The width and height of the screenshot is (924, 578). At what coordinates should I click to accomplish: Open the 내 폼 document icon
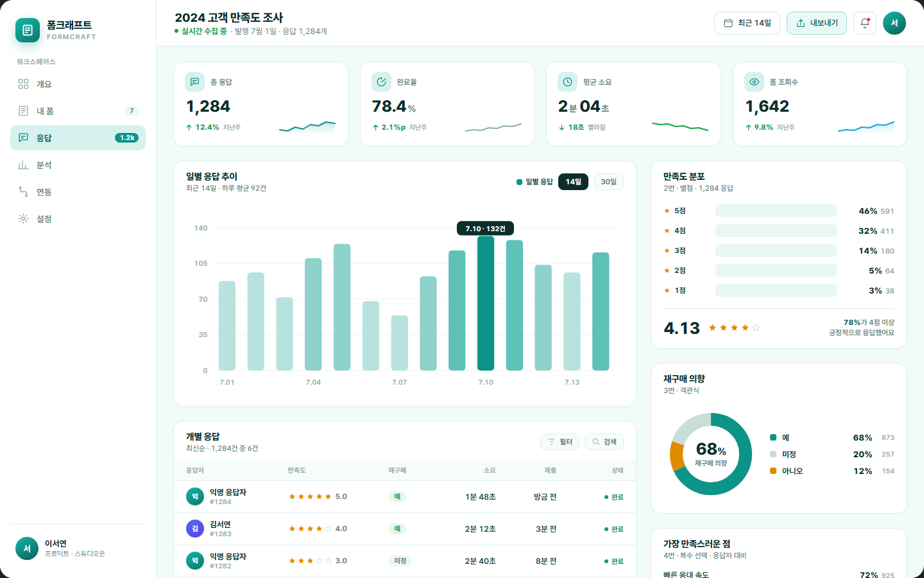[x=23, y=111]
